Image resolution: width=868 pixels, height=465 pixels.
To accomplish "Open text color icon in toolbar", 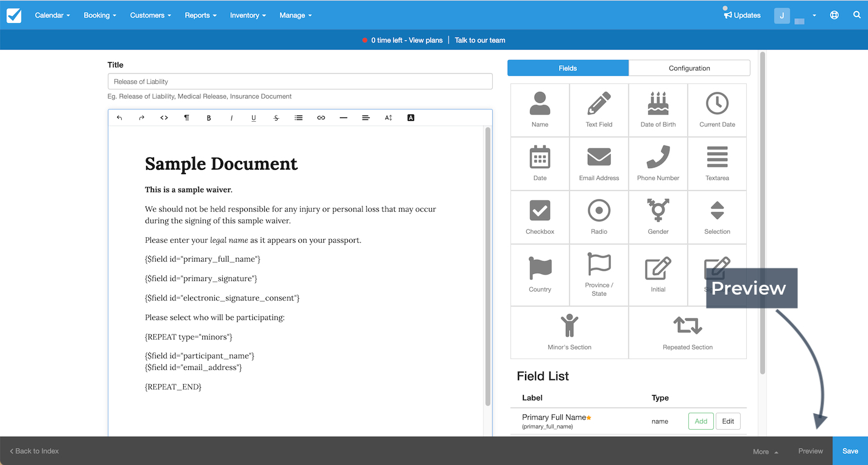I will tap(411, 117).
